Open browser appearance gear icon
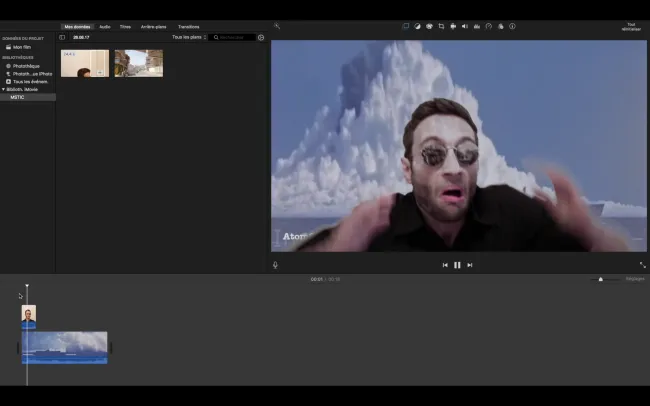The height and width of the screenshot is (406, 650). pyautogui.click(x=261, y=37)
